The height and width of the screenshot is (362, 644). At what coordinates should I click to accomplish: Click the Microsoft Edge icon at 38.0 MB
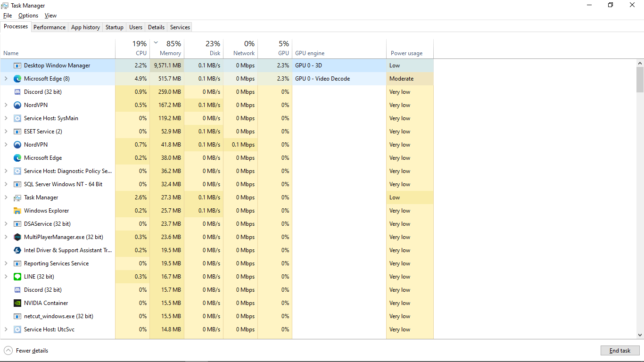coord(17,158)
